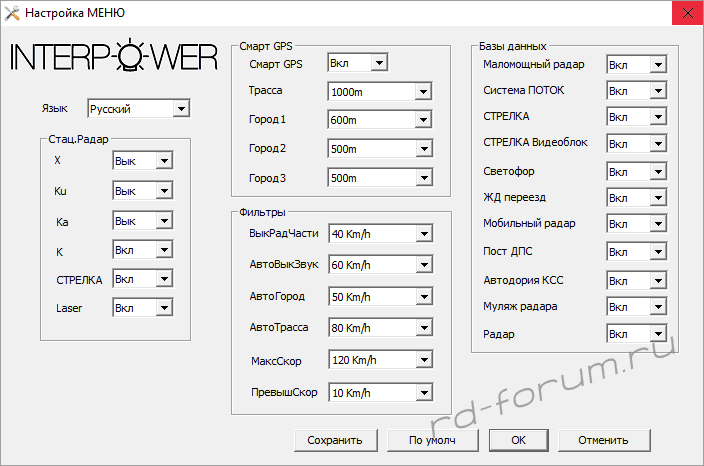This screenshot has width=704, height=466.
Task: Open the K band dropdown
Action: click(143, 250)
